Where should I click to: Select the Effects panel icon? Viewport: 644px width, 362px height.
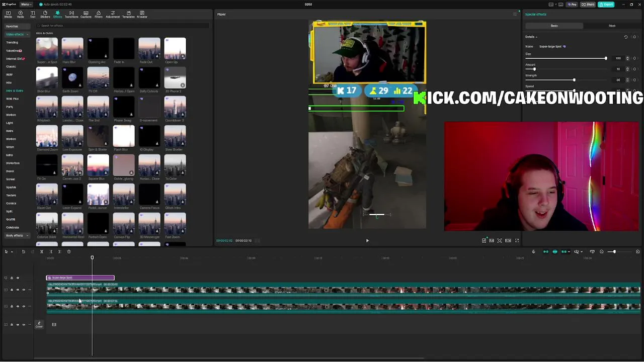click(x=57, y=14)
